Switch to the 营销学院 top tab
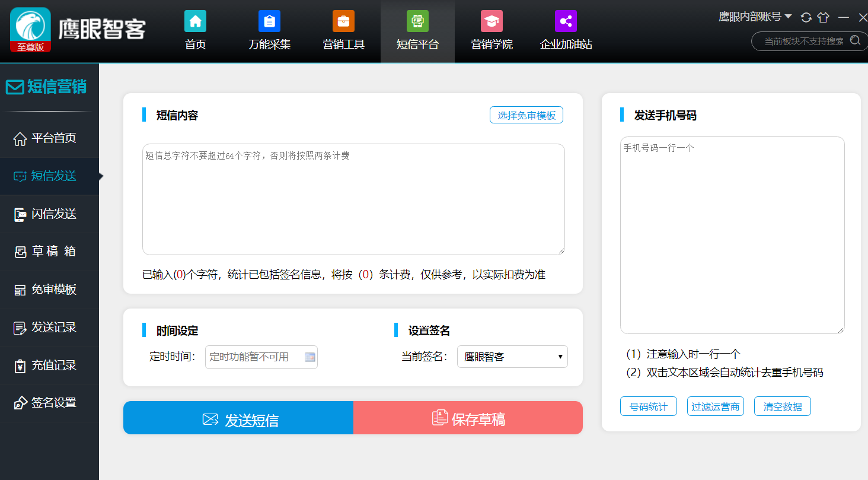The image size is (868, 480). click(492, 31)
